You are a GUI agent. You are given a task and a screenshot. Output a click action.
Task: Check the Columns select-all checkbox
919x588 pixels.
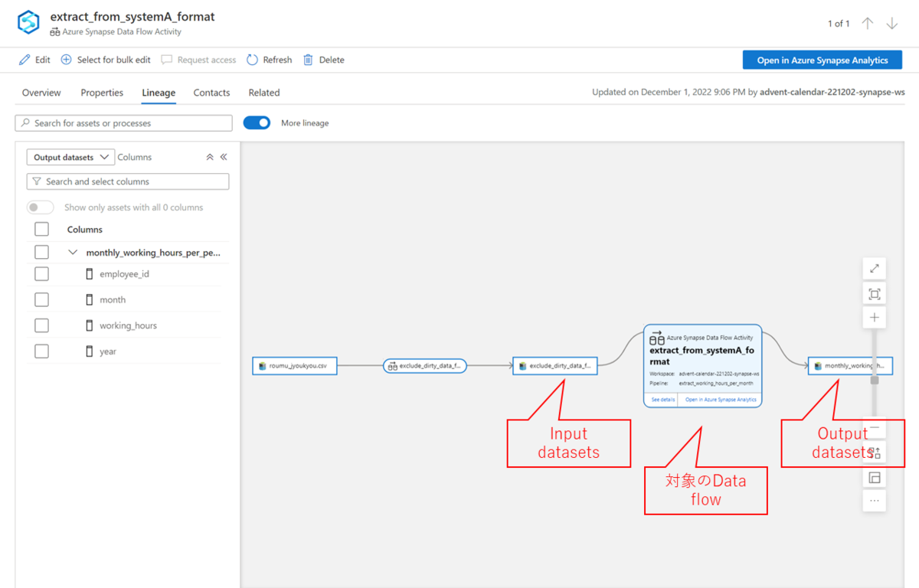[x=41, y=230]
